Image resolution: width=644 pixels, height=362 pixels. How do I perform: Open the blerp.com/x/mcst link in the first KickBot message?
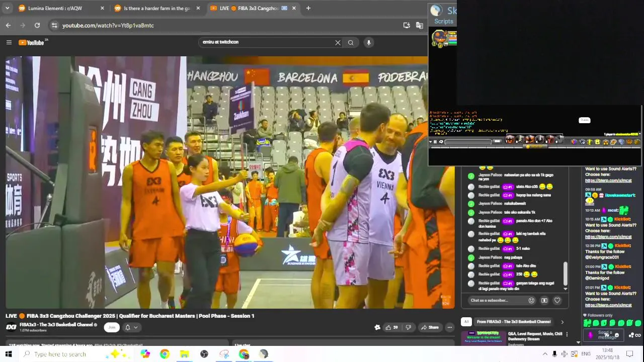coord(608,180)
